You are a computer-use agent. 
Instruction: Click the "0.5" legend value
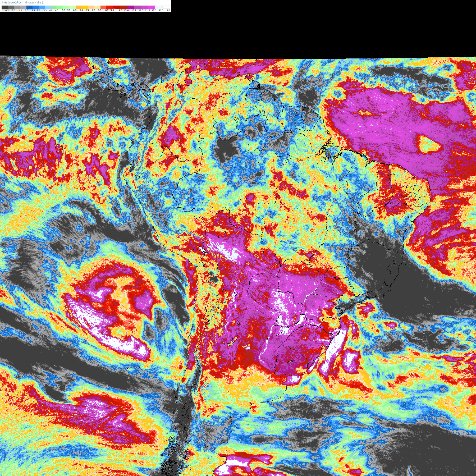7,10
